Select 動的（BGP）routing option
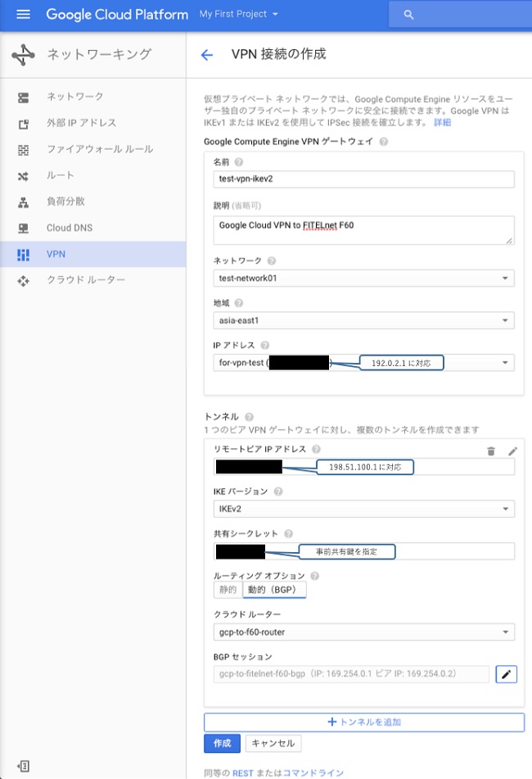This screenshot has height=779, width=532. pyautogui.click(x=274, y=590)
